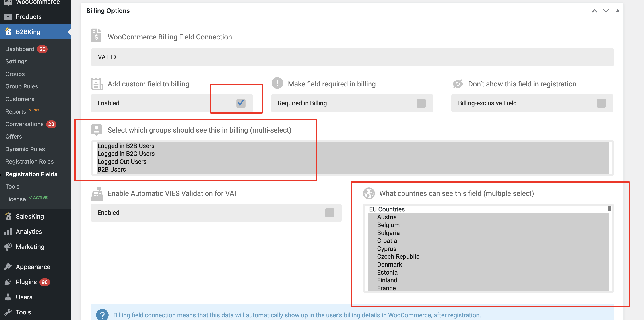The image size is (644, 320).
Task: Click the Analytics bar chart icon
Action: pyautogui.click(x=8, y=232)
